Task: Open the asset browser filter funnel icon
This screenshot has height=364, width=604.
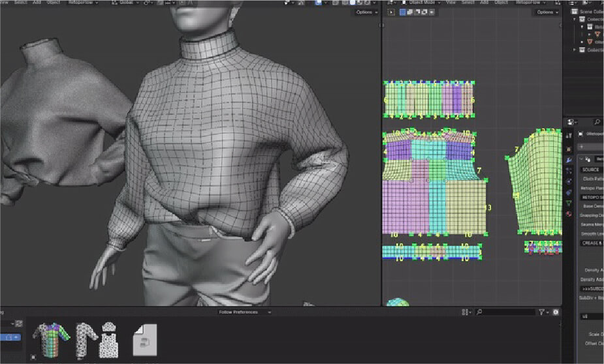Action: point(543,312)
